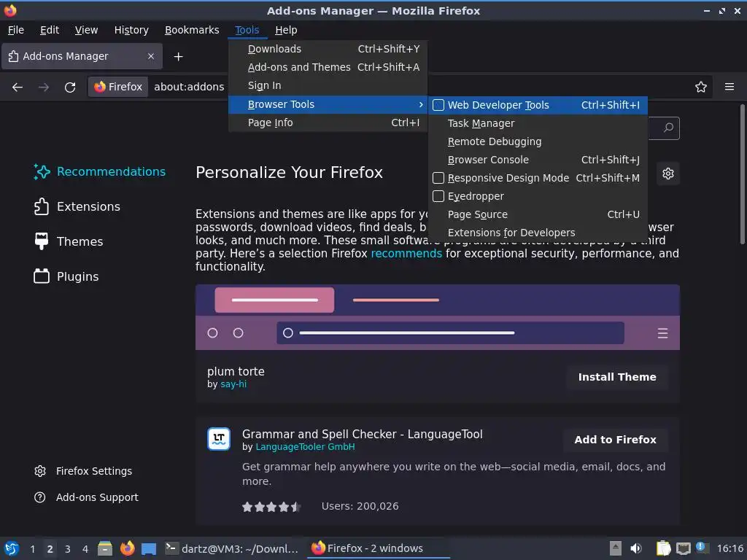Click the Firefox Settings gear icon
747x560 pixels.
[x=40, y=471]
